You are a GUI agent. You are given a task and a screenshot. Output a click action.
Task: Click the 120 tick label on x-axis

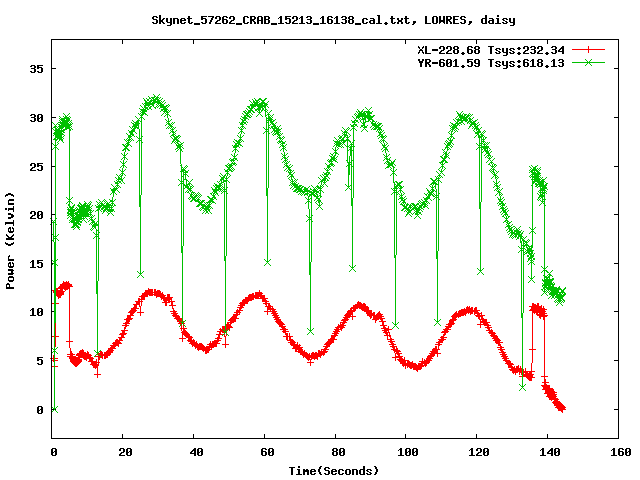(x=477, y=453)
